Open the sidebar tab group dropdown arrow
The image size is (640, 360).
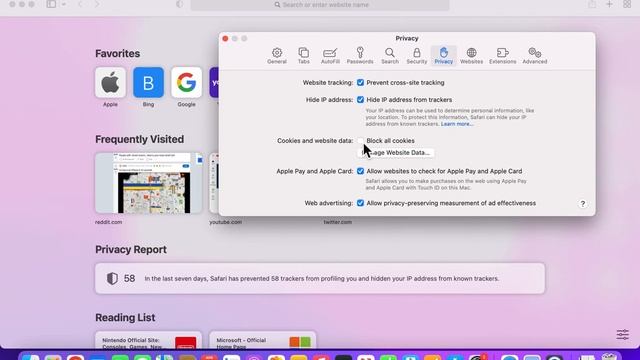[64, 4]
